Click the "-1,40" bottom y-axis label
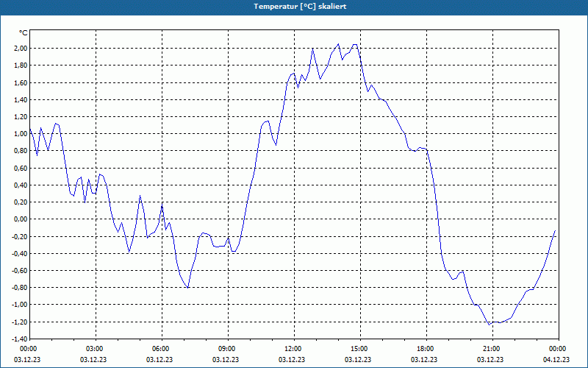 (x=20, y=339)
